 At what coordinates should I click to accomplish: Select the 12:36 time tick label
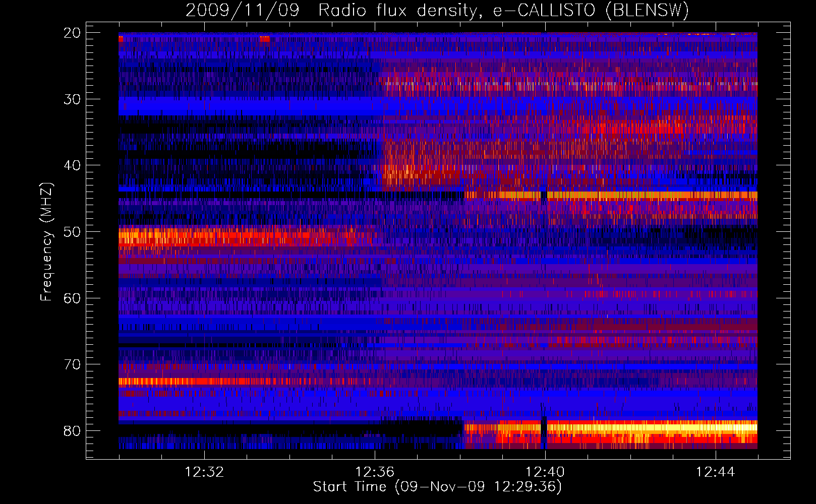pos(375,472)
